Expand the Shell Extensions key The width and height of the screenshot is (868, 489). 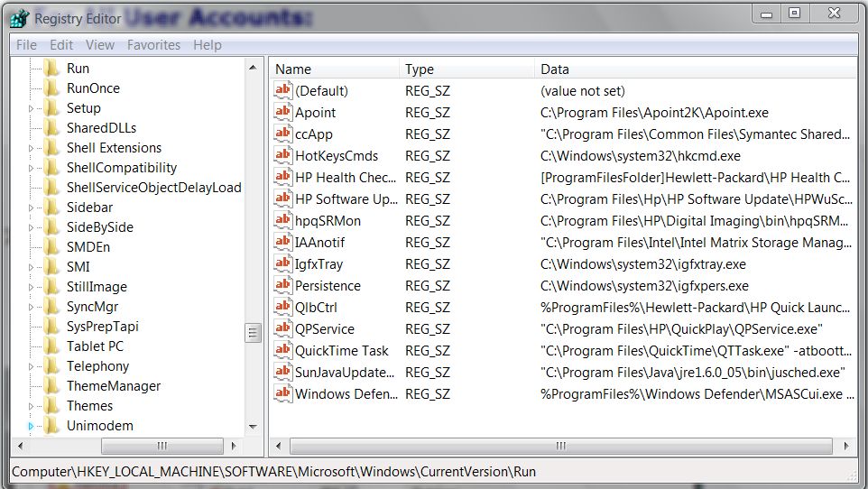pyautogui.click(x=31, y=149)
